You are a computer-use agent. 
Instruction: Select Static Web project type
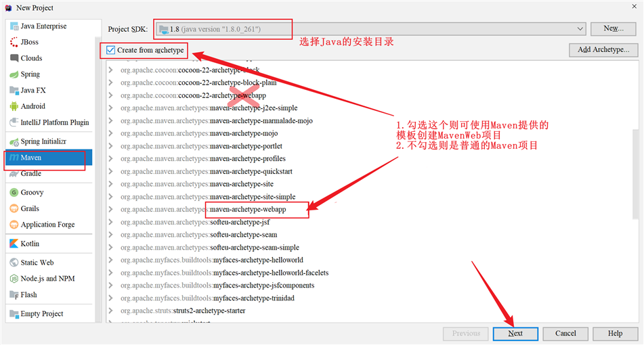(49, 262)
